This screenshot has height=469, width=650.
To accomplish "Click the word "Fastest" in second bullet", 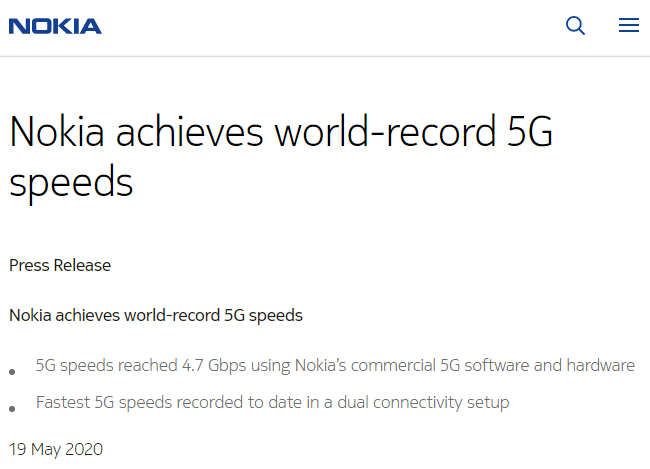I will coord(62,402).
